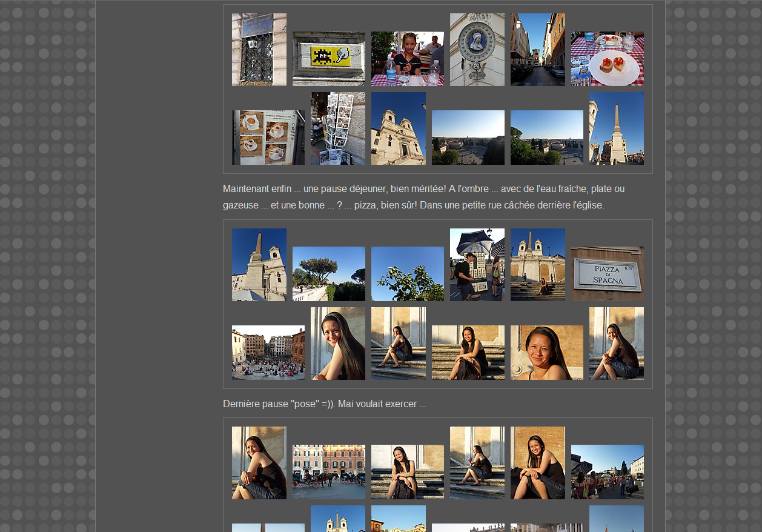
Task: View the postcard rack photo
Action: [337, 128]
